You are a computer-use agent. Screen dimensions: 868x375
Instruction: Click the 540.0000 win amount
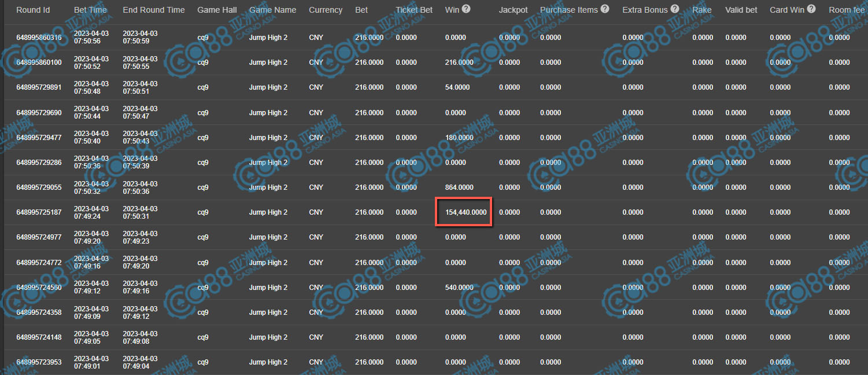click(459, 288)
